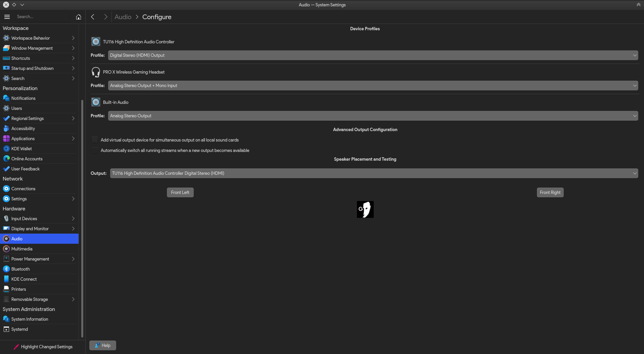
Task: Open the hamburger menu icon
Action: 7,16
